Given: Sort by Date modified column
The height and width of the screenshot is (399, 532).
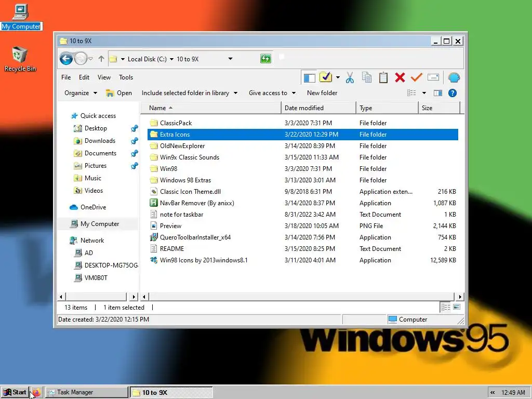Looking at the screenshot, I should pos(318,108).
